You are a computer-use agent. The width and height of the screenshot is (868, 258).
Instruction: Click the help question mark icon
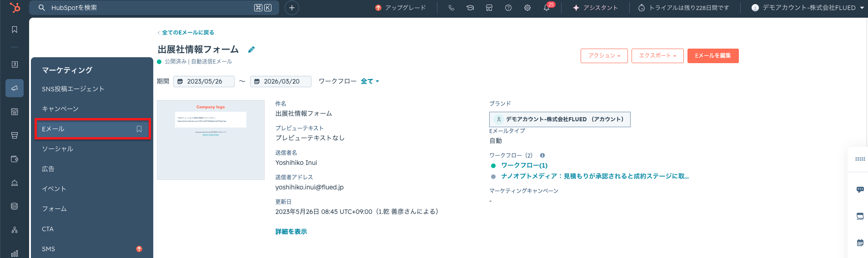[508, 8]
